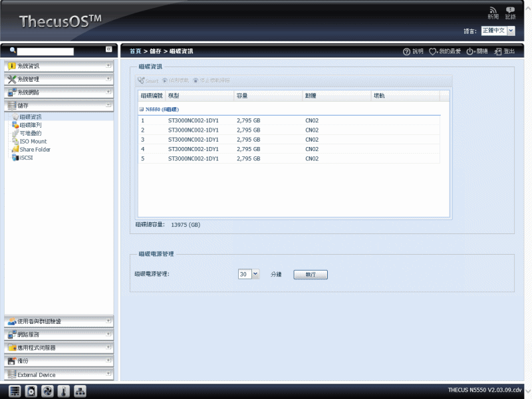Click the Smart toolbar button
Screen dimensions: 532x399
click(x=148, y=80)
